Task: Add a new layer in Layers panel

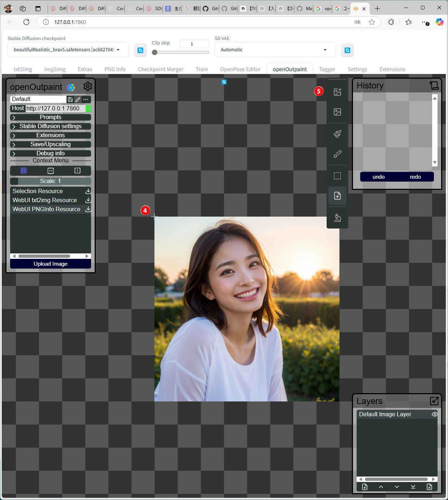Action: tap(365, 487)
